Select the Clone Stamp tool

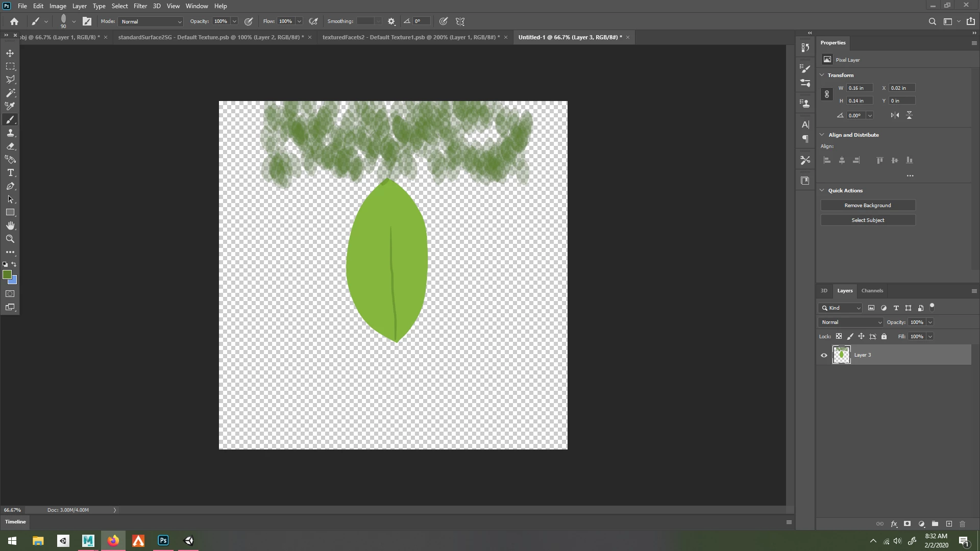(x=10, y=133)
